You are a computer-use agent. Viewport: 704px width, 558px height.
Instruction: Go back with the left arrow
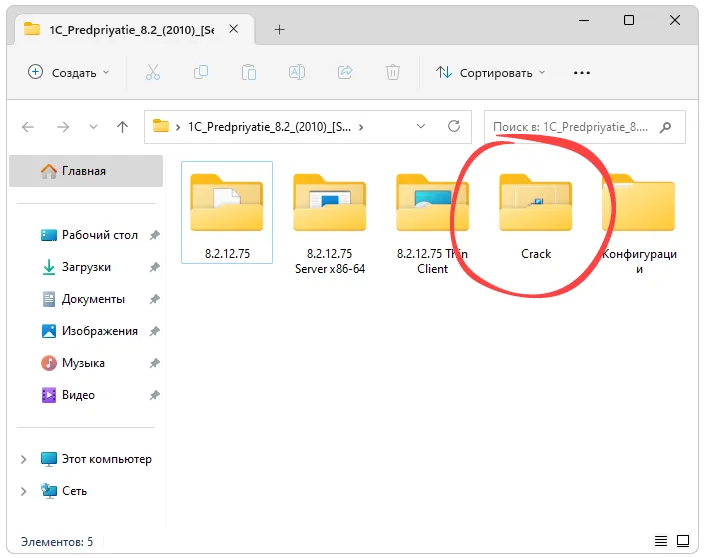28,127
